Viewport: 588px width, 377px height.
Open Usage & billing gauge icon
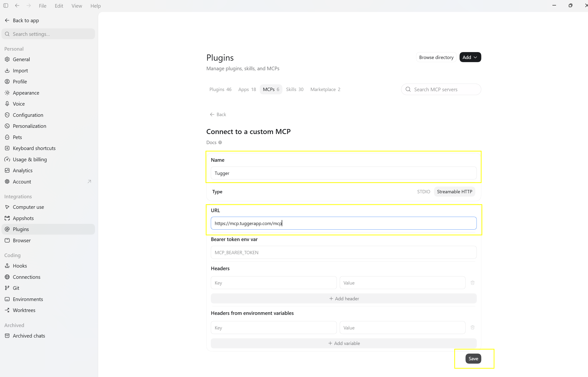(x=7, y=160)
